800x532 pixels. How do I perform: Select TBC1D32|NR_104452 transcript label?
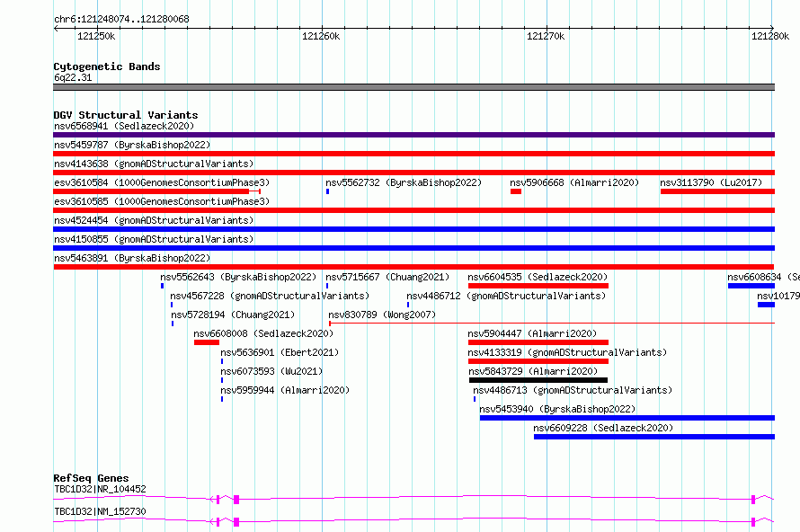pos(100,489)
